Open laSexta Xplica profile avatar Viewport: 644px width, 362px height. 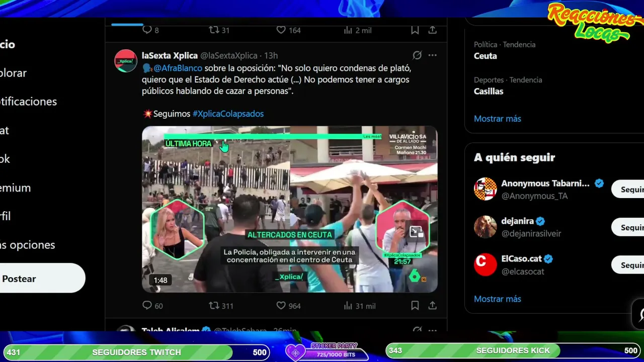[125, 61]
